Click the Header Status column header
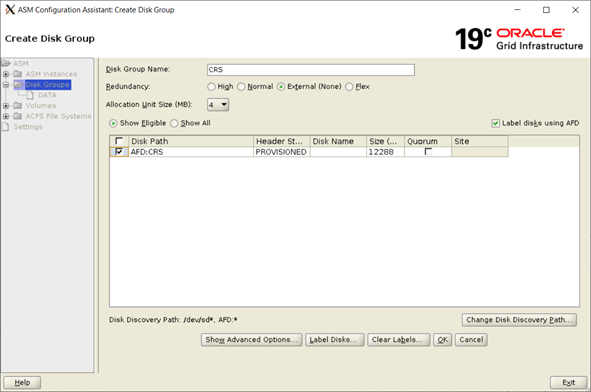This screenshot has height=392, width=591. tap(282, 141)
